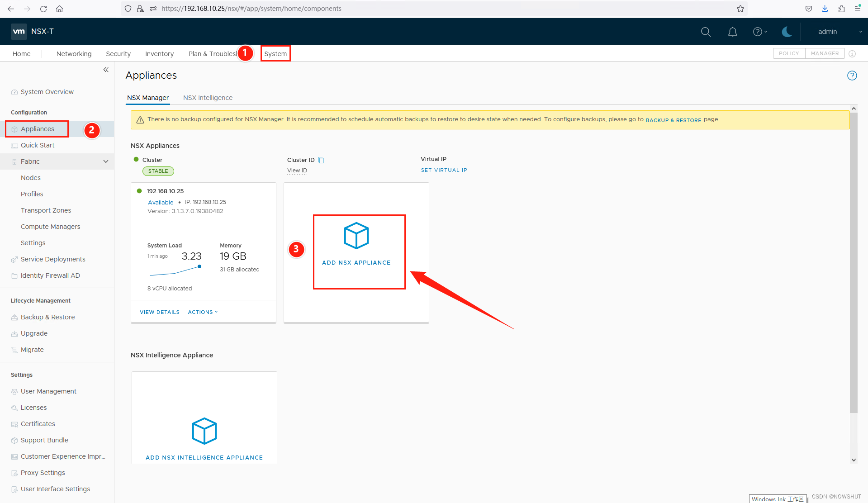This screenshot has width=868, height=503.
Task: Open Nodes under Fabric
Action: [x=31, y=178]
